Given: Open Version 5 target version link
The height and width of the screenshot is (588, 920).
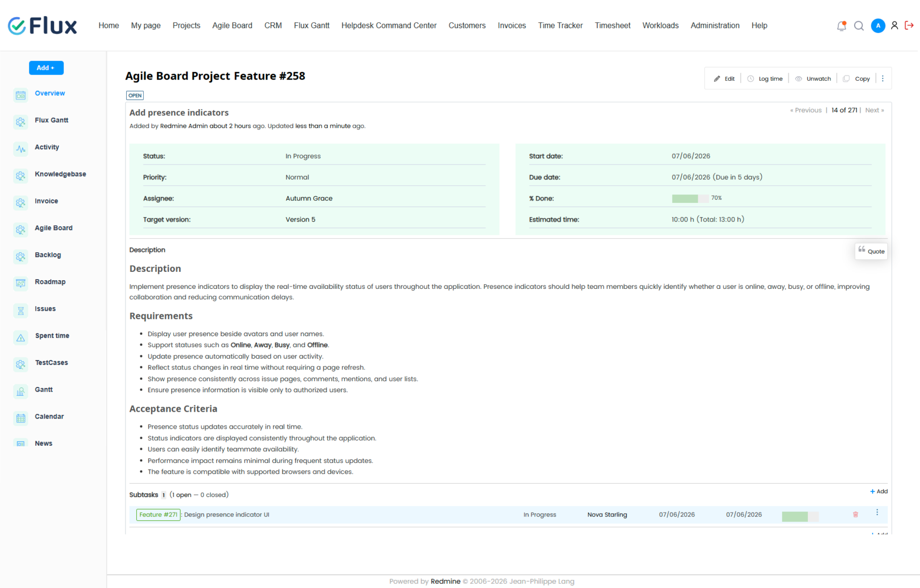Looking at the screenshot, I should tap(300, 219).
